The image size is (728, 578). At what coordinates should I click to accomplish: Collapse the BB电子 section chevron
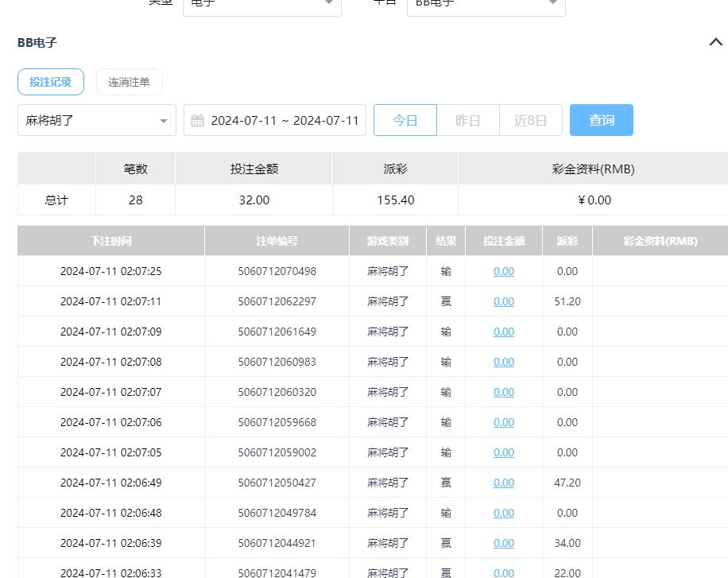click(x=715, y=42)
